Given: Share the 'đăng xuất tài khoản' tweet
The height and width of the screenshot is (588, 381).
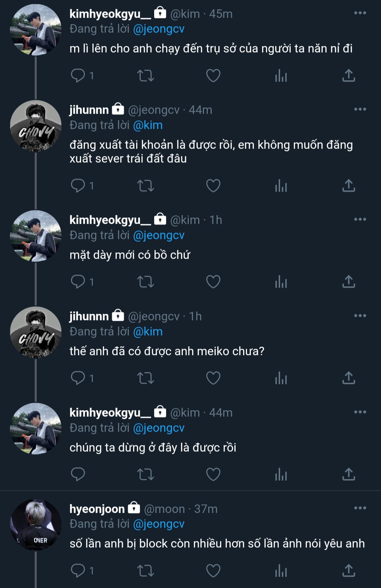Looking at the screenshot, I should 349,186.
